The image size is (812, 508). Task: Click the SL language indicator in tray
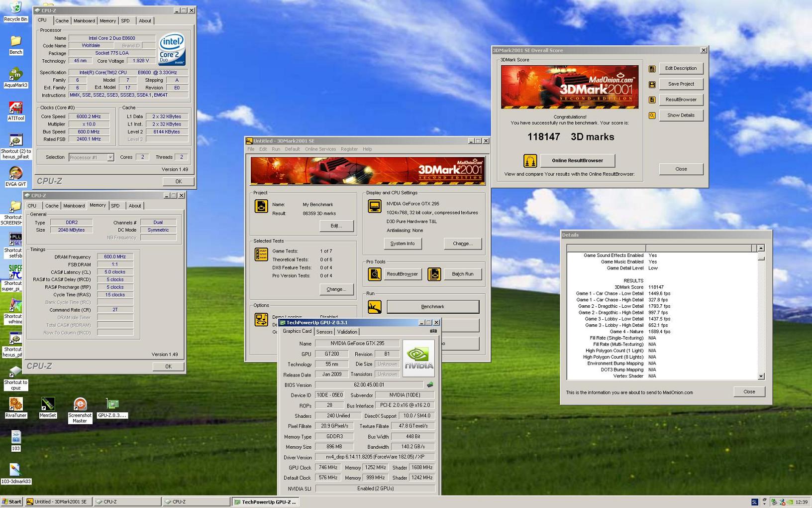tap(754, 502)
